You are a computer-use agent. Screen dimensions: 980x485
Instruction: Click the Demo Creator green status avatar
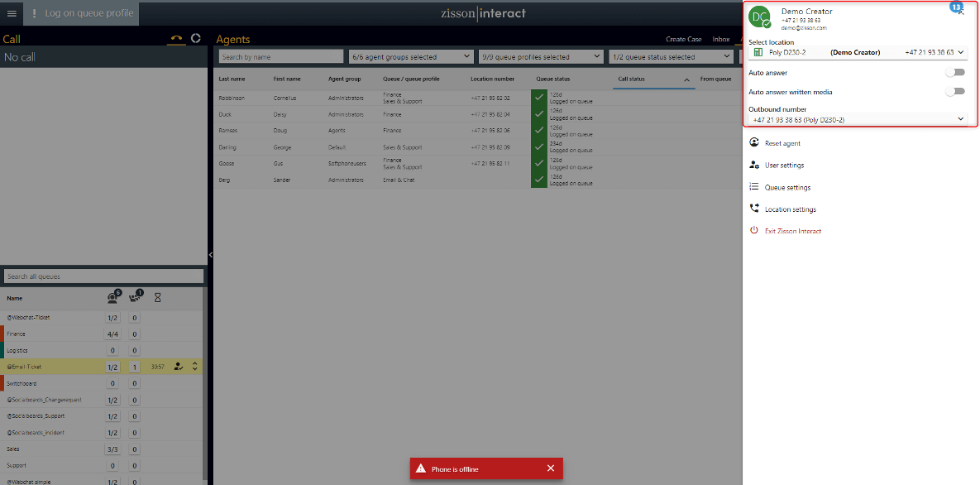759,17
